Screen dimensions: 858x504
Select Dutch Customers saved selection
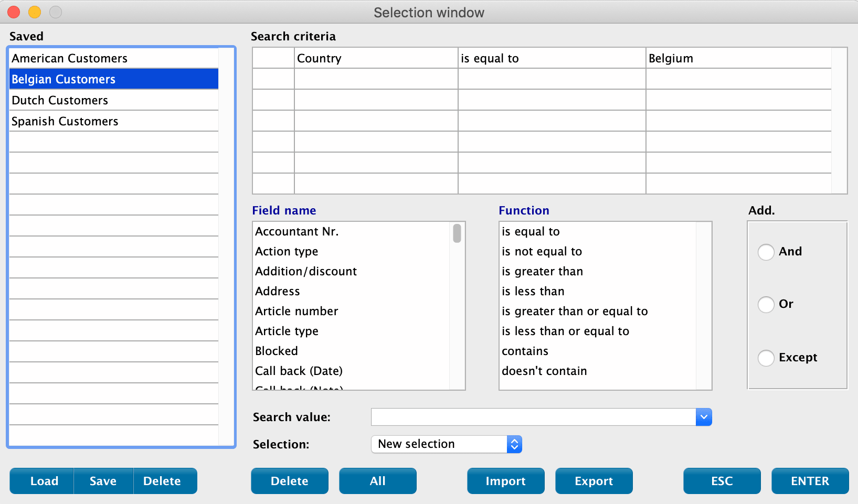pyautogui.click(x=114, y=100)
